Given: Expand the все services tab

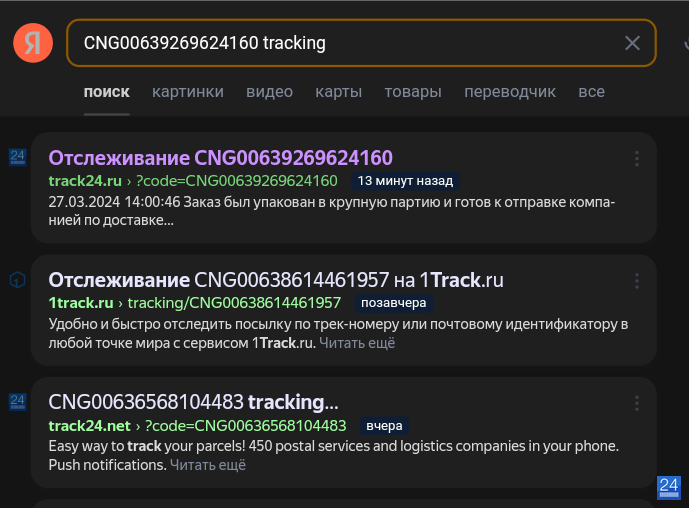Looking at the screenshot, I should tap(591, 92).
